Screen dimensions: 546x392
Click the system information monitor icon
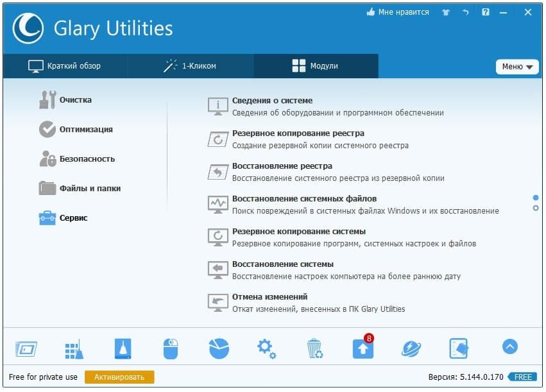218,107
